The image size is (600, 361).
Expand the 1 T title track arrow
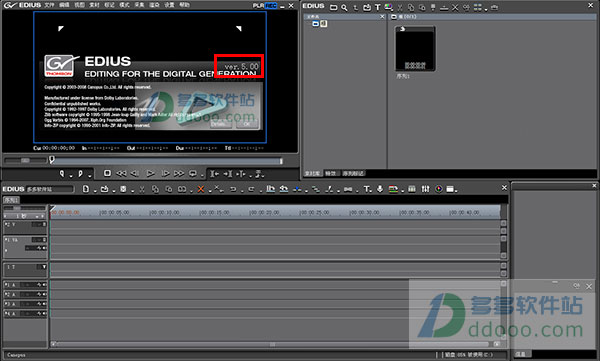point(44,267)
